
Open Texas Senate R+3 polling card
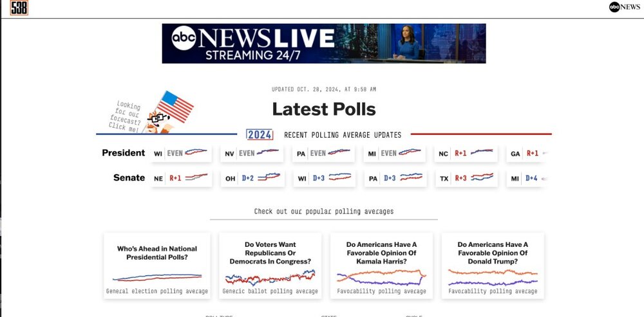tap(466, 178)
